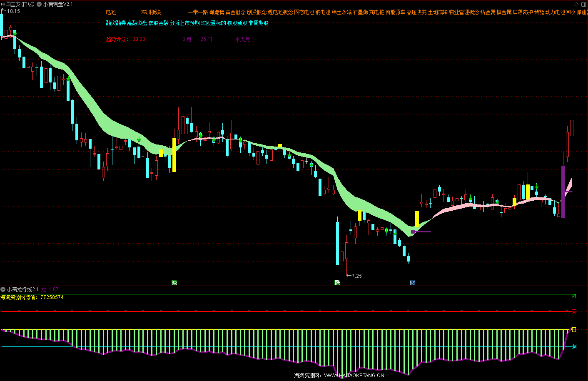
Task: Click the 中国宝安(日线) chart title
Action: 18,4
